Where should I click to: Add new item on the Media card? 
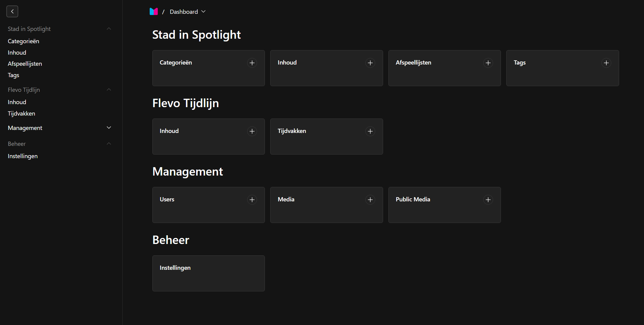click(370, 200)
